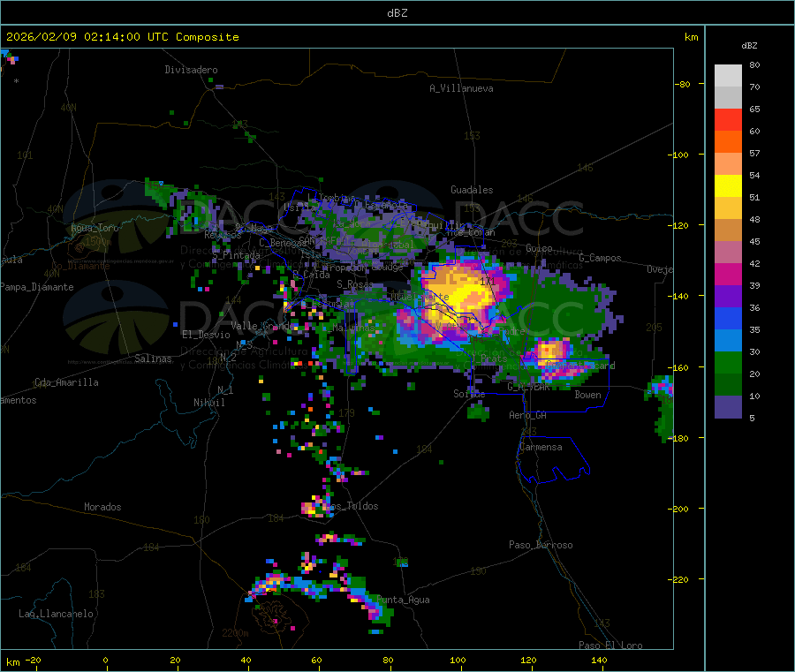Click the S_Pintada place label
The image size is (795, 672).
pyautogui.click(x=236, y=255)
